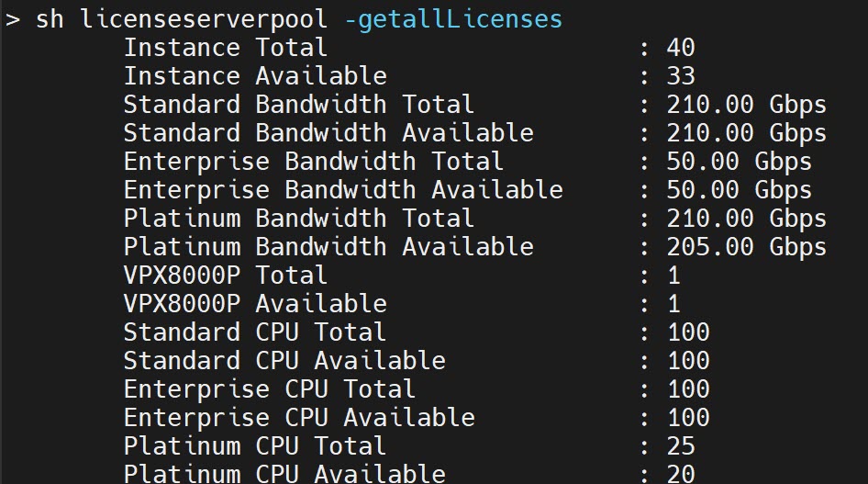Click the 'Platinum Bandwidth Total' label
Image resolution: width=868 pixels, height=484 pixels.
[299, 219]
